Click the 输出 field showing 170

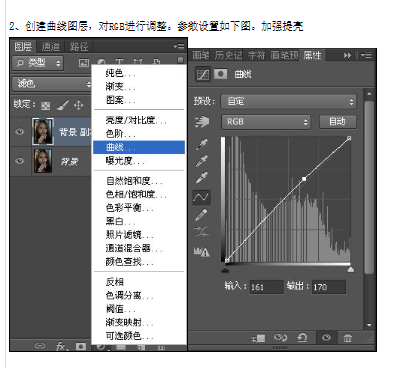[x=328, y=287]
